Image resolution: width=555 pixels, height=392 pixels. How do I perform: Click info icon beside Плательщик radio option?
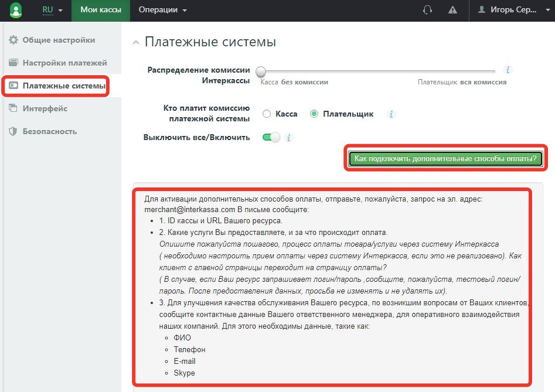(391, 114)
